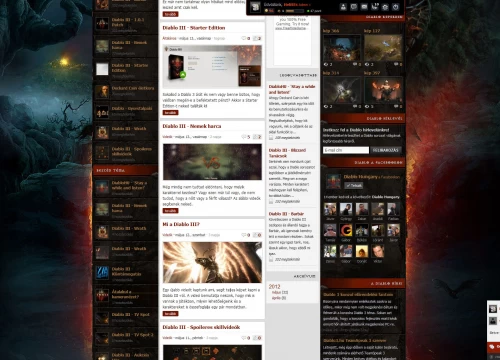Open the 2012 archive year entry

coord(274,286)
